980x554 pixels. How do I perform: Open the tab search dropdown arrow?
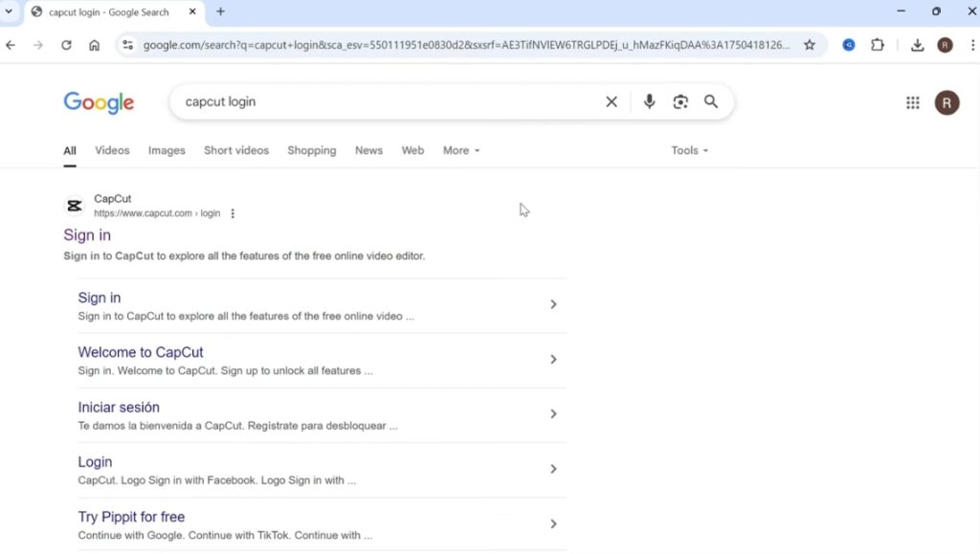point(10,11)
